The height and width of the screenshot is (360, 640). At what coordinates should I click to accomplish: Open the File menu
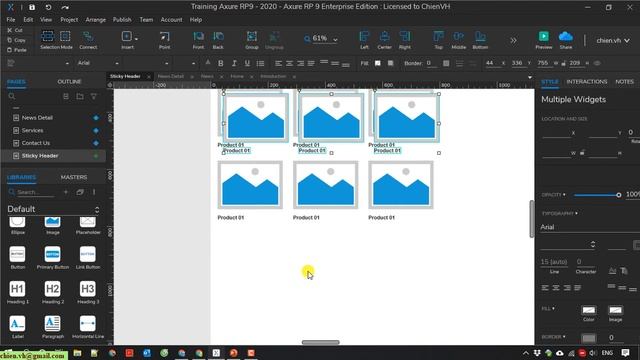coord(11,20)
